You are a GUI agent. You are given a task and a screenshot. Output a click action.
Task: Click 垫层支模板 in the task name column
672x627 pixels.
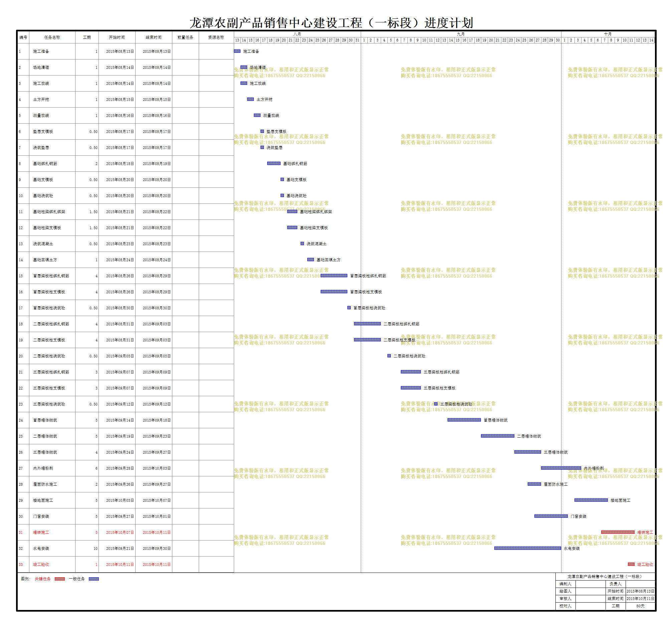pyautogui.click(x=43, y=132)
